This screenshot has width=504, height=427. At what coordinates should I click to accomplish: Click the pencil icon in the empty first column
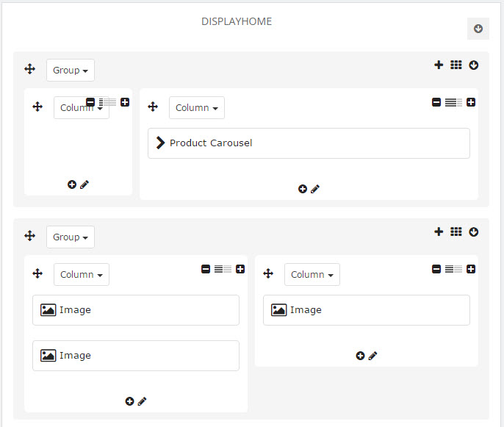(x=84, y=184)
